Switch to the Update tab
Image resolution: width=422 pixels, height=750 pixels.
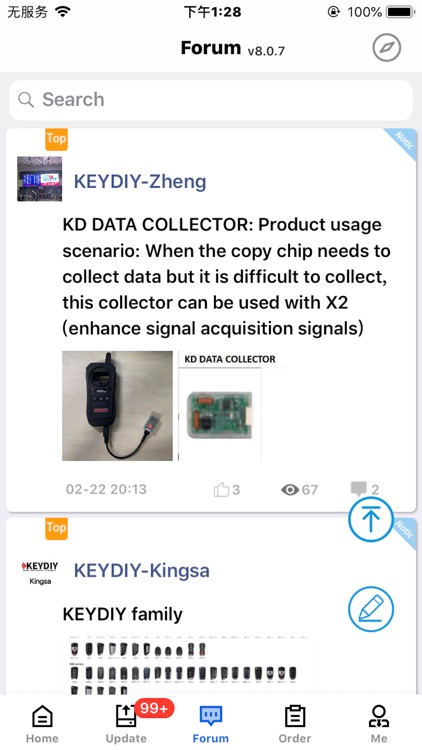click(126, 724)
